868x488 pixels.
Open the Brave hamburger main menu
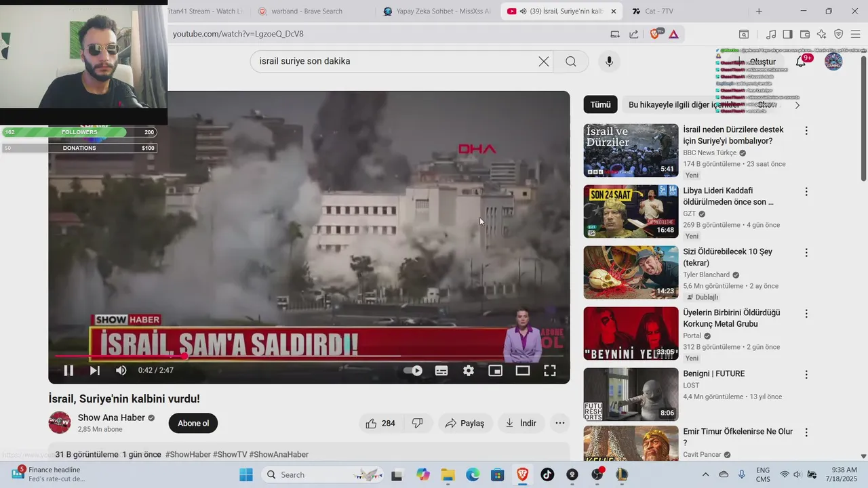pyautogui.click(x=855, y=34)
